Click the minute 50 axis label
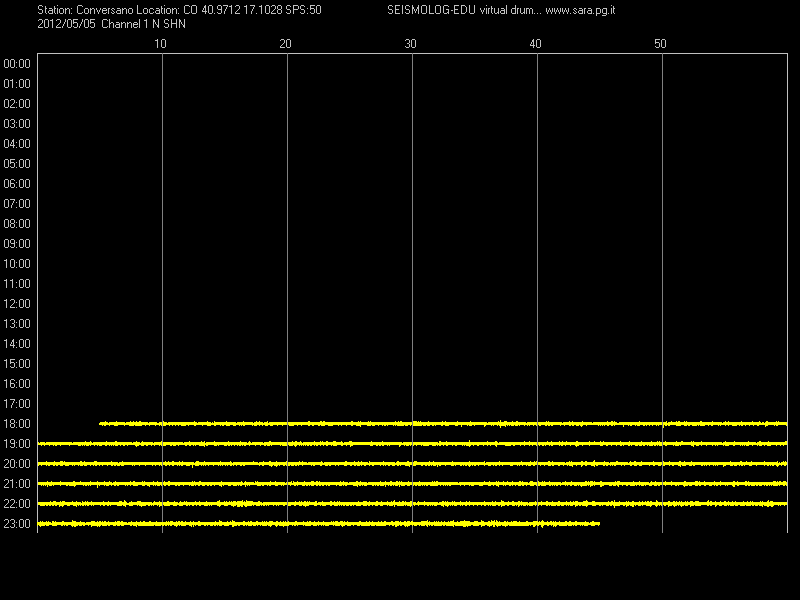The height and width of the screenshot is (600, 800). pyautogui.click(x=660, y=44)
